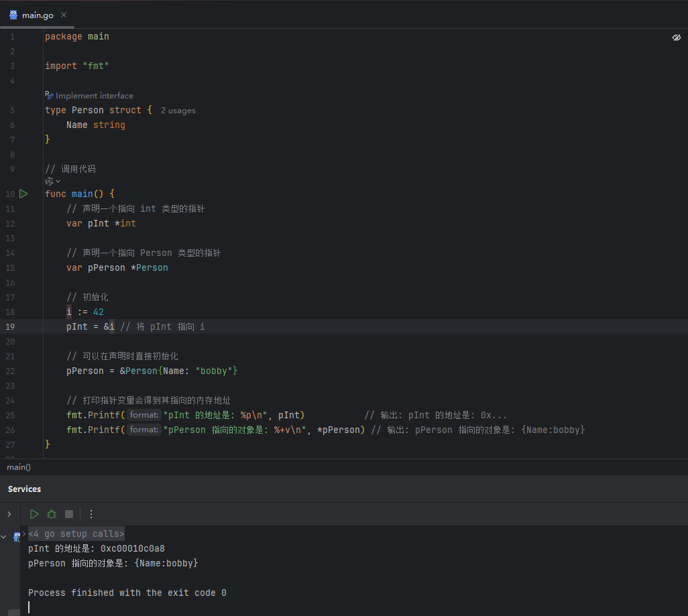Rerun the program in the Services toolbar

[x=34, y=514]
